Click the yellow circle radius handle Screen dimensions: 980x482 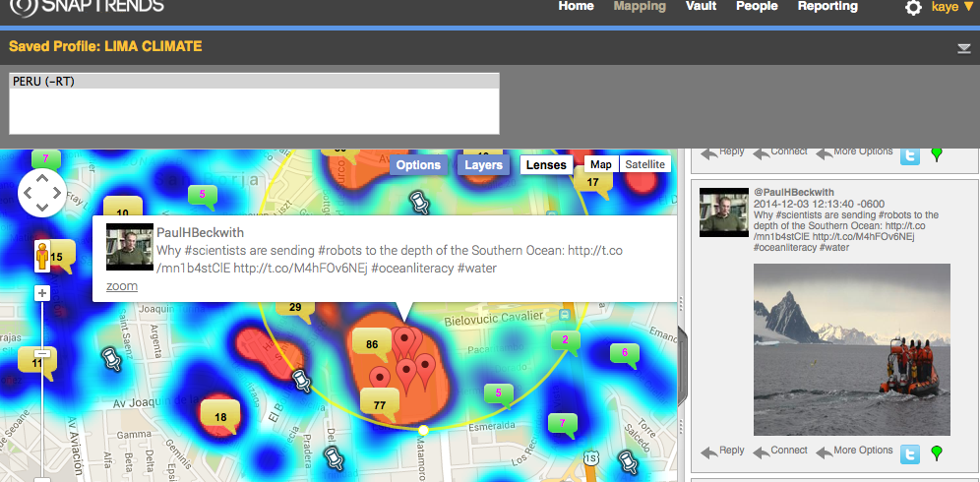423,430
